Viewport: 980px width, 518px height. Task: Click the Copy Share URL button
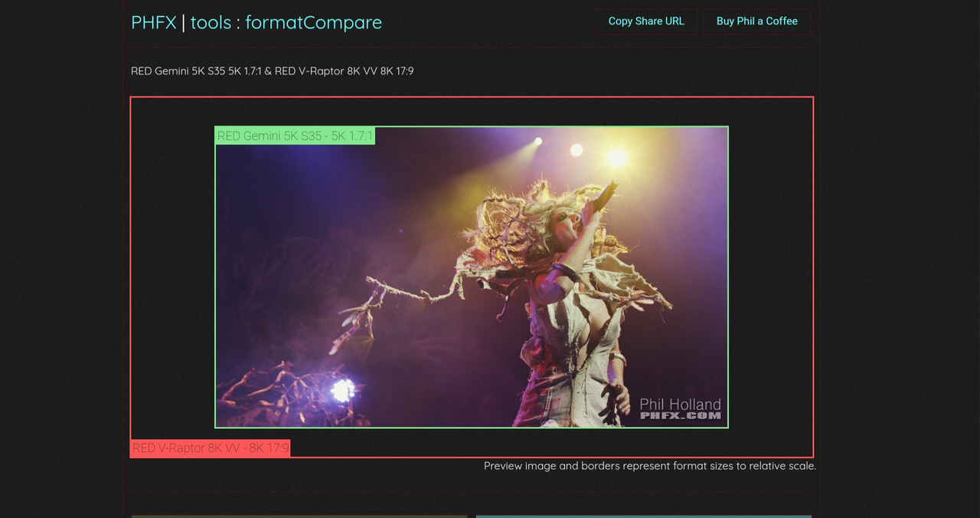tap(646, 21)
